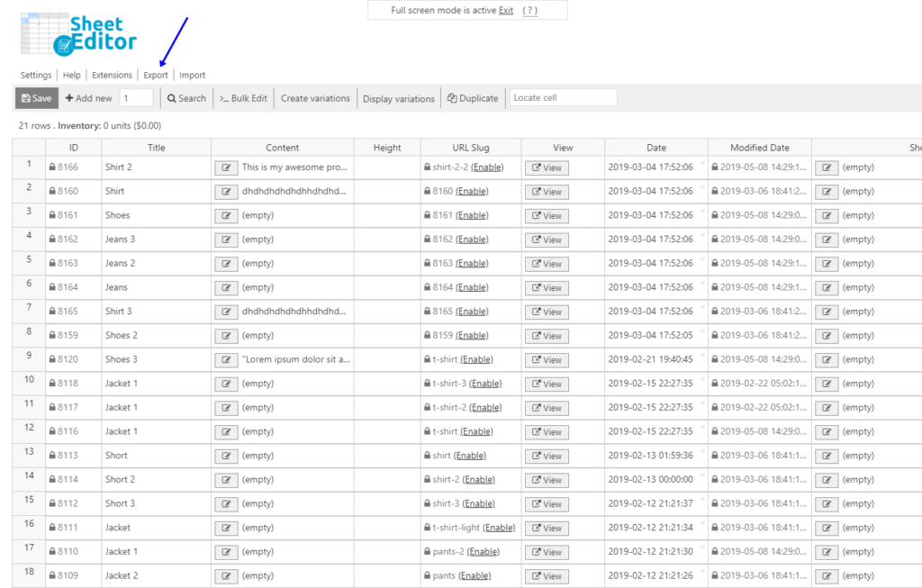The height and width of the screenshot is (588, 922).
Task: Open the Extensions menu
Action: point(112,75)
